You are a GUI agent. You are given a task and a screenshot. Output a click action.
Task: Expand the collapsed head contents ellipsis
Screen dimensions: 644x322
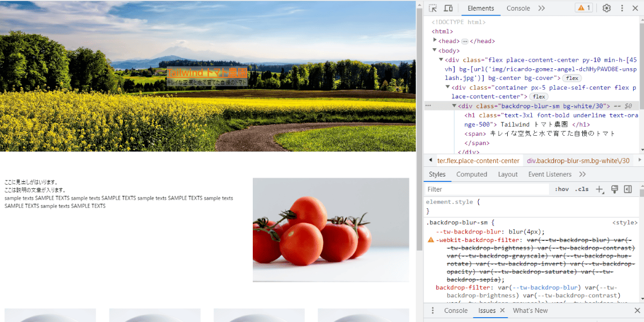(x=465, y=41)
